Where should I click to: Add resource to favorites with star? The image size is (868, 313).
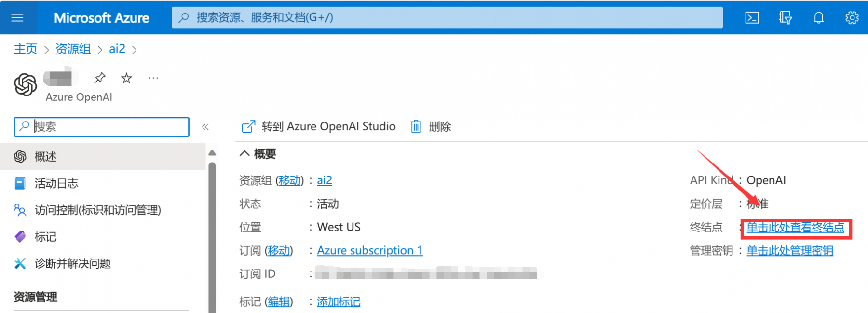(x=126, y=78)
